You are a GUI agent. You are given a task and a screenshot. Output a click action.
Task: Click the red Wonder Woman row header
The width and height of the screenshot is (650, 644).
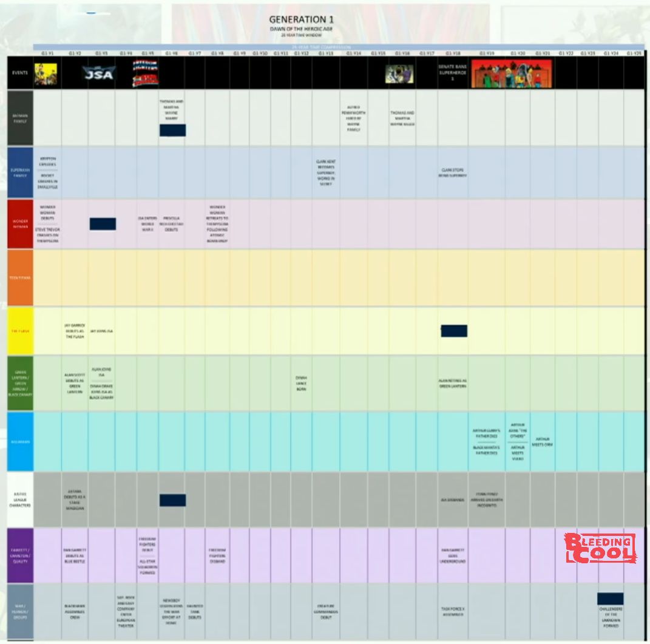coord(19,224)
